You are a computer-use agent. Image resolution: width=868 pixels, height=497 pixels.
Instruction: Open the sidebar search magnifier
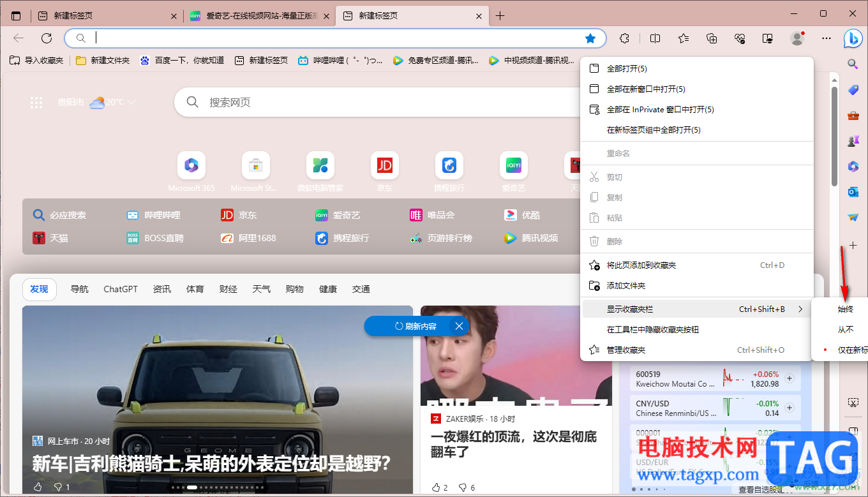[853, 64]
